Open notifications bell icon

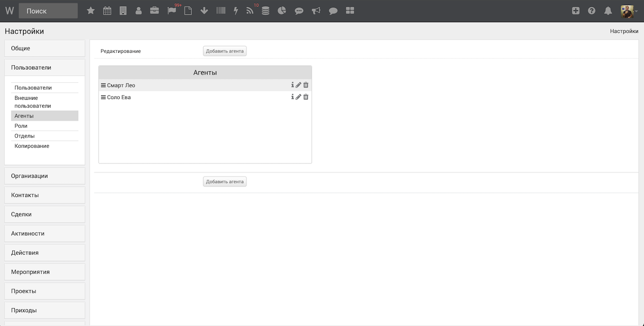pyautogui.click(x=608, y=11)
